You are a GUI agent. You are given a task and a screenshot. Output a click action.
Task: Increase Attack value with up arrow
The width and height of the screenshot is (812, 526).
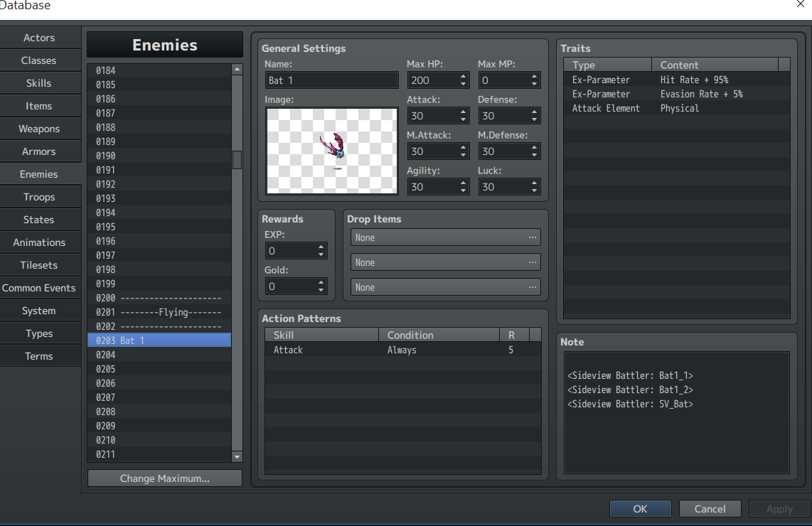pyautogui.click(x=463, y=112)
